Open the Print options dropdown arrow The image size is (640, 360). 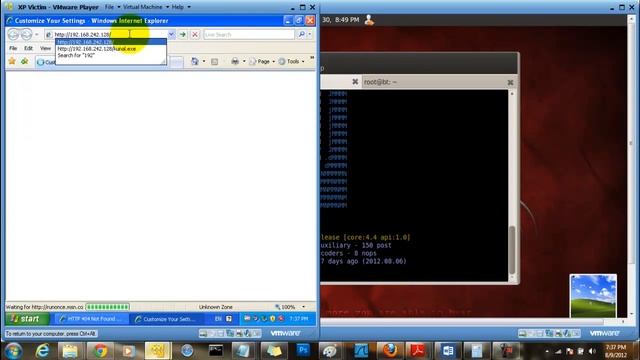point(244,61)
